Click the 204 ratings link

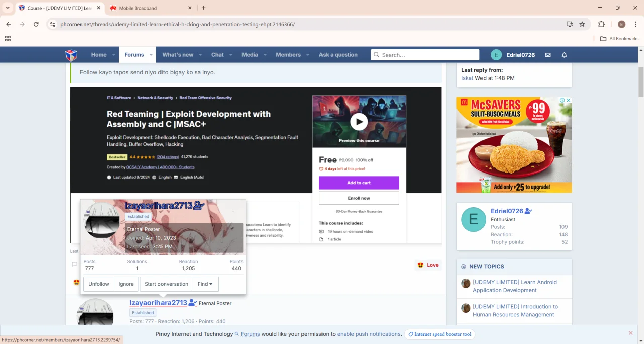click(x=168, y=157)
